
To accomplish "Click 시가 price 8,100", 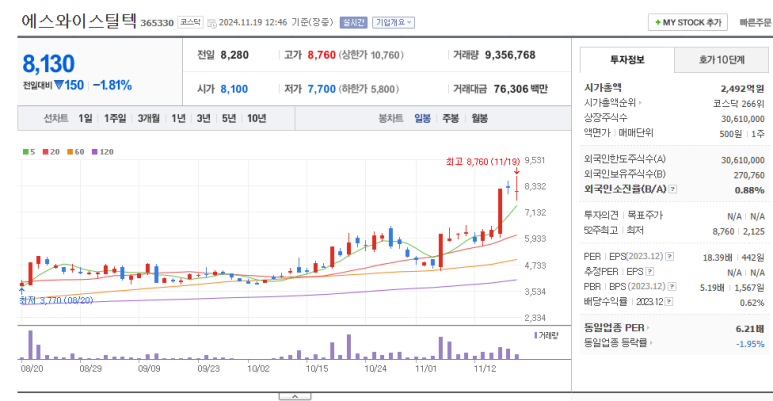I will (x=234, y=89).
